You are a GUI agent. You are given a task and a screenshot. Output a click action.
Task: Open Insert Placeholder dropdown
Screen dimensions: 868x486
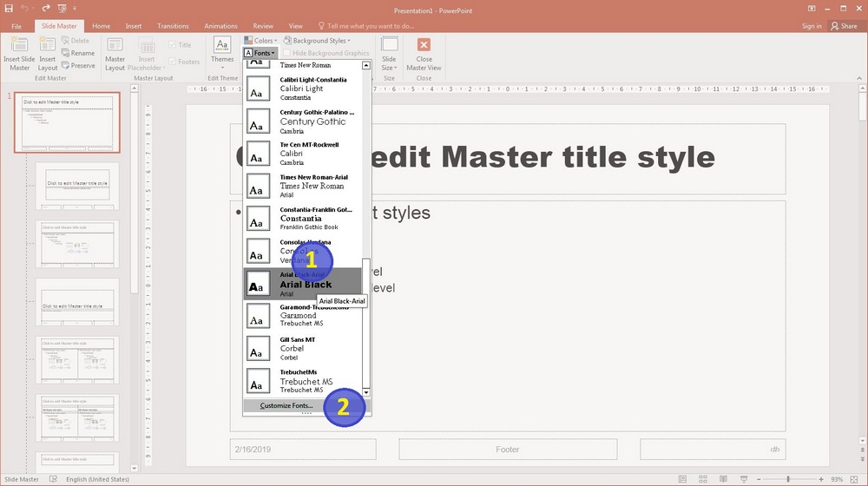[146, 54]
